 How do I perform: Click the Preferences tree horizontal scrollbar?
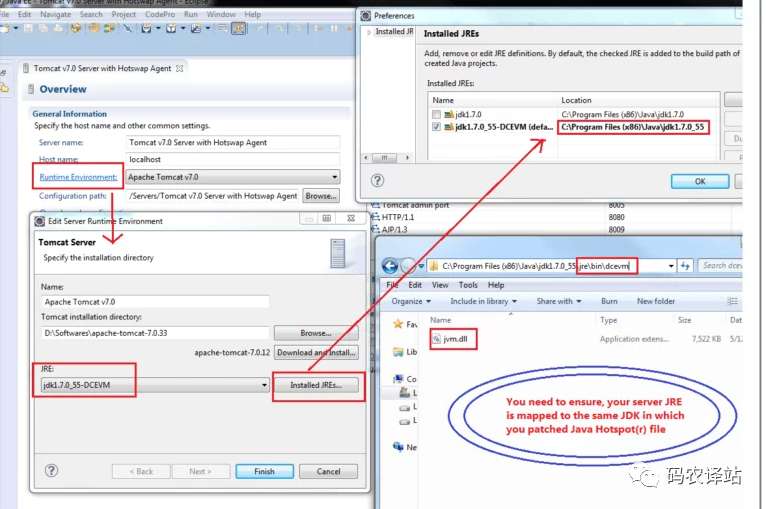[386, 158]
